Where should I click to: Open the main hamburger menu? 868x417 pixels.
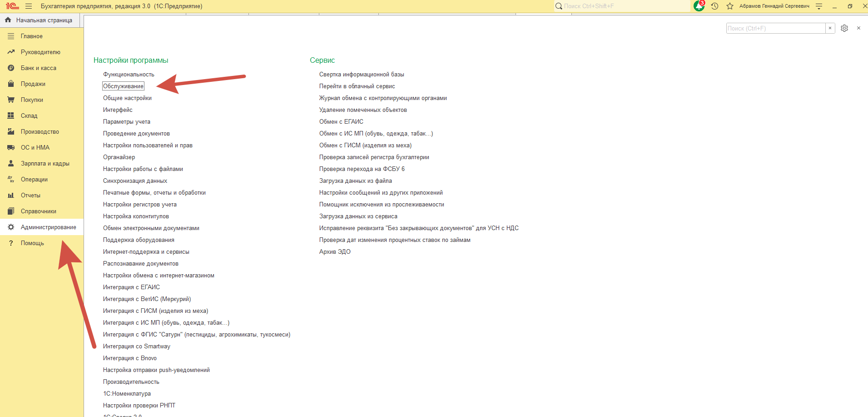tap(29, 6)
